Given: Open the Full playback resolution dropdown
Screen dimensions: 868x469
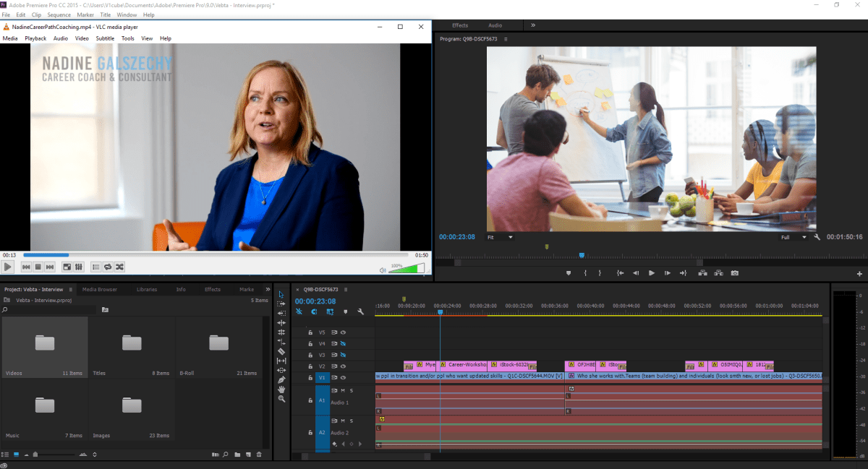Looking at the screenshot, I should click(x=793, y=237).
